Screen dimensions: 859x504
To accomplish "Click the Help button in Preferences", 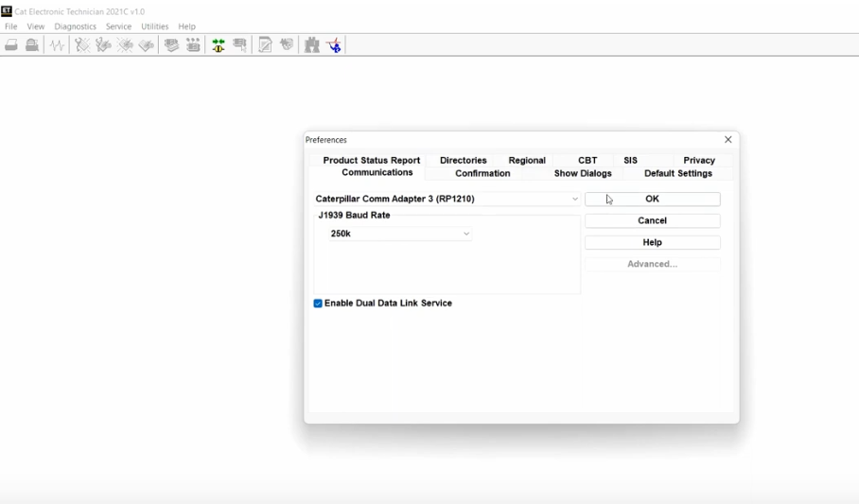I will [x=653, y=243].
